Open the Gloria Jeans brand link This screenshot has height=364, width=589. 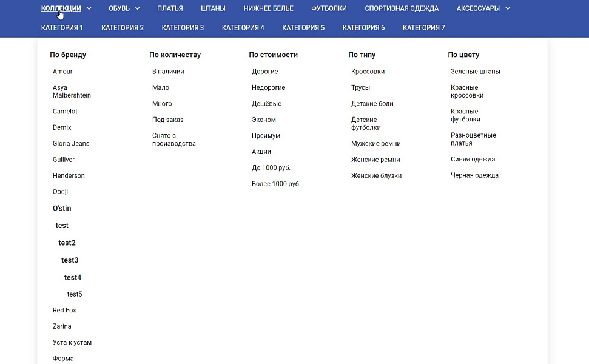point(71,144)
